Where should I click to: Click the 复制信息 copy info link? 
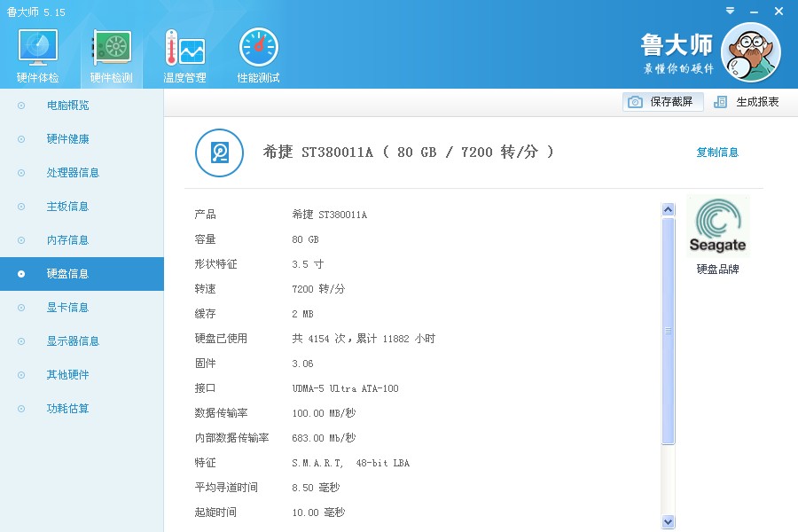coord(717,153)
